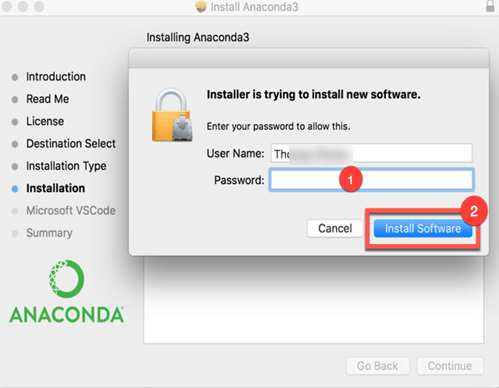
Task: Select the highlighted Installation step
Action: 55,188
